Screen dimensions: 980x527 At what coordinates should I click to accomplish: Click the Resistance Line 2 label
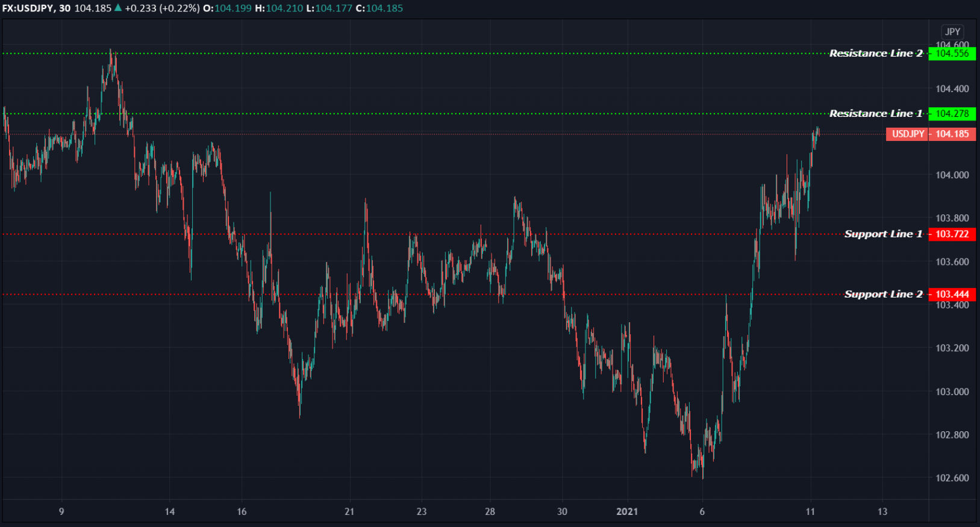tap(876, 54)
